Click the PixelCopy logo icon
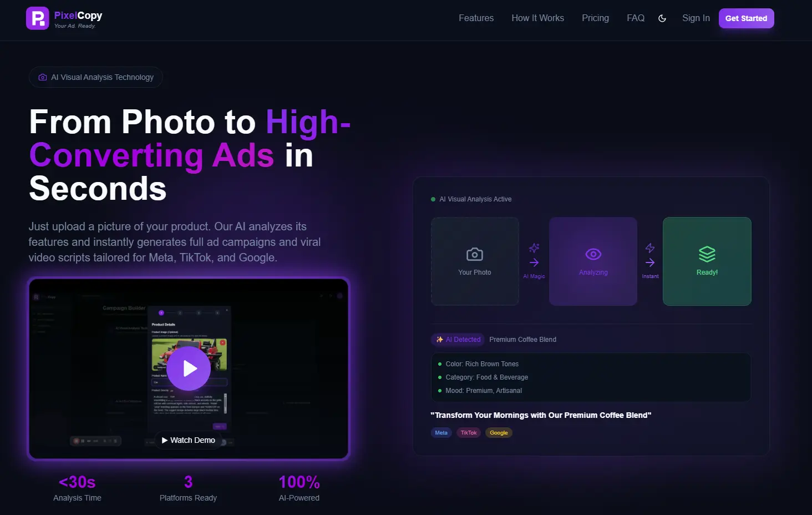 click(x=37, y=18)
